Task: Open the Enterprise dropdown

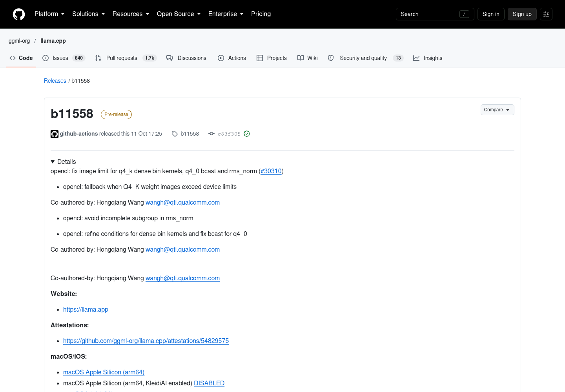Action: [226, 14]
